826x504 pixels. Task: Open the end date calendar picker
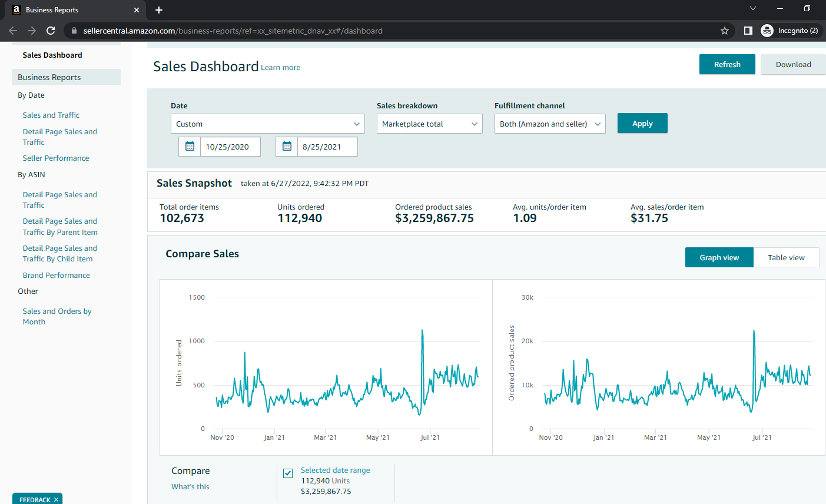pyautogui.click(x=287, y=147)
